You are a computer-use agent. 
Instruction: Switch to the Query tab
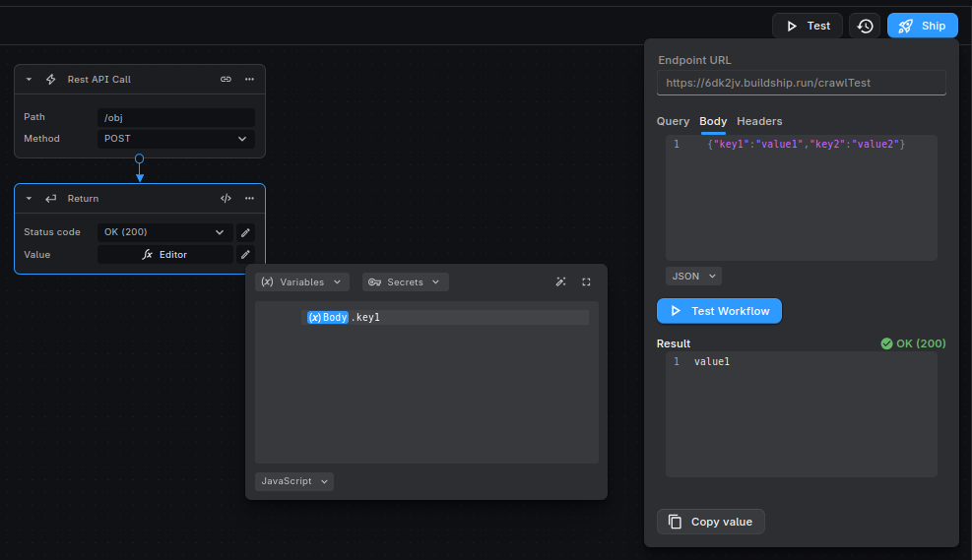673,121
